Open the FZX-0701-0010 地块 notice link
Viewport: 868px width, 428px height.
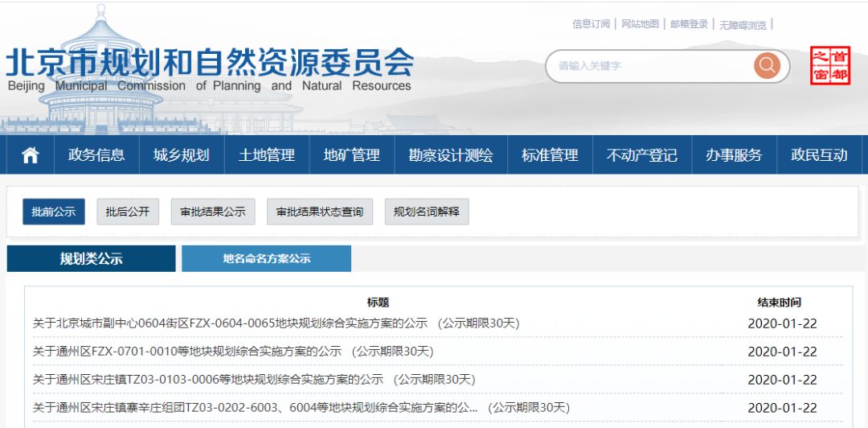coord(233,352)
